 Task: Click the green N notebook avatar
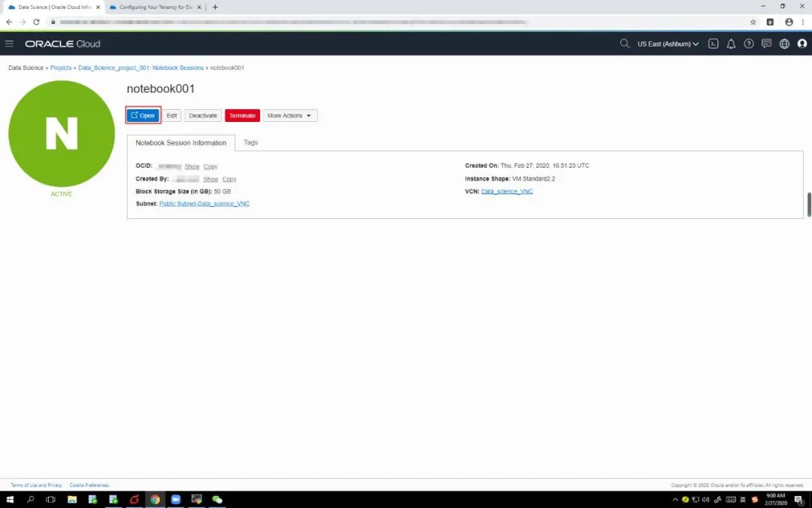[62, 134]
